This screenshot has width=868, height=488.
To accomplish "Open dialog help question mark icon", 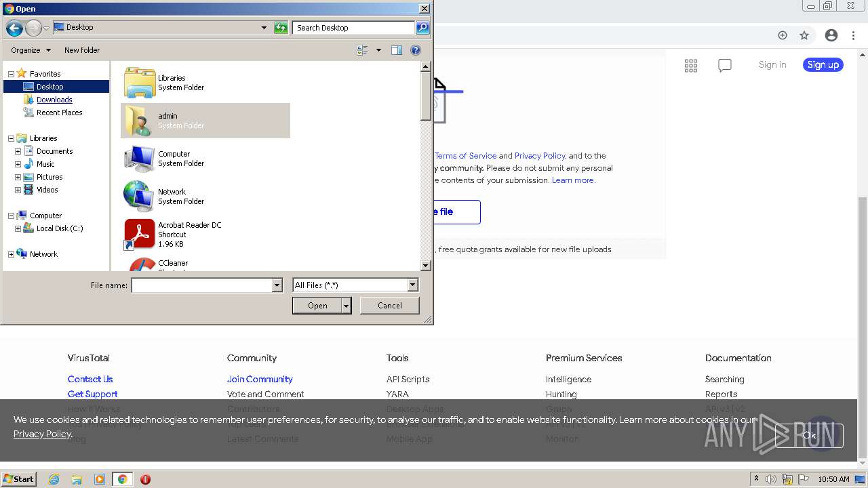I will point(416,50).
